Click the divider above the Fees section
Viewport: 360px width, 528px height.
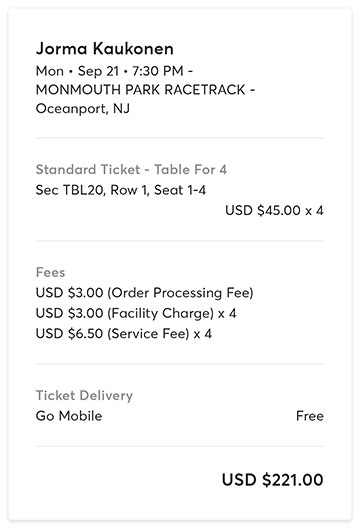[x=180, y=241]
